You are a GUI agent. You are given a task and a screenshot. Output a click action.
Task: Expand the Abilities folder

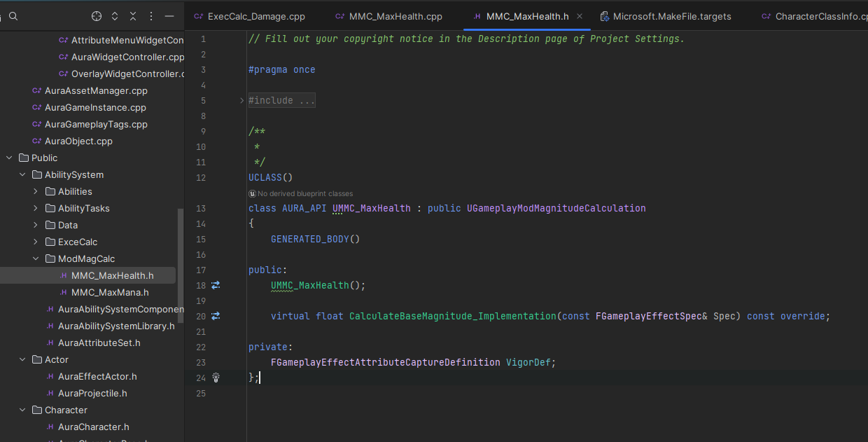[x=36, y=191]
